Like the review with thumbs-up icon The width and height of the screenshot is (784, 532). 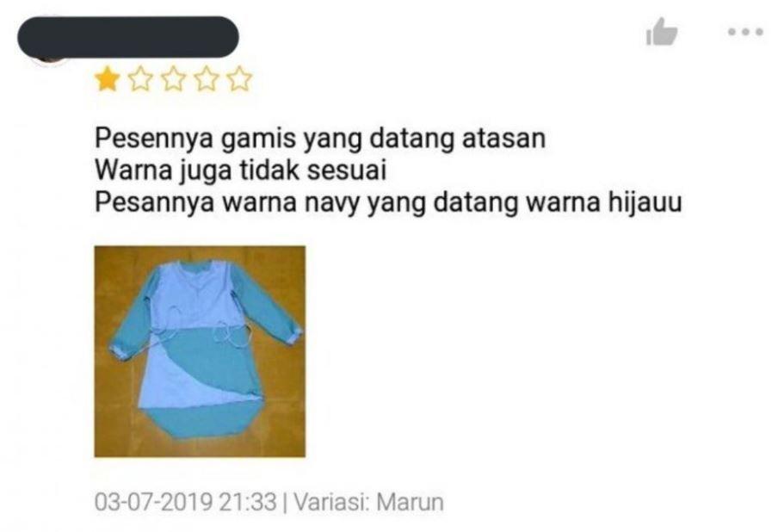tap(662, 32)
